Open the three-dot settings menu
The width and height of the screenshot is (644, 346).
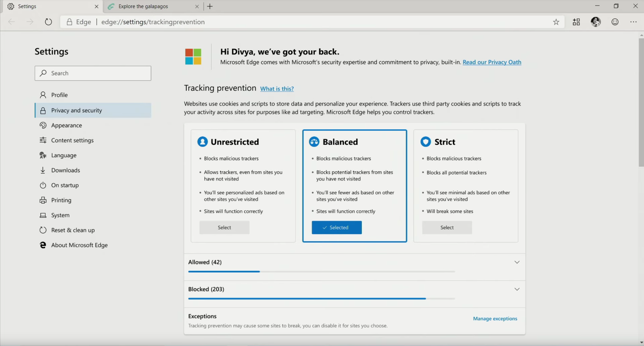point(633,22)
